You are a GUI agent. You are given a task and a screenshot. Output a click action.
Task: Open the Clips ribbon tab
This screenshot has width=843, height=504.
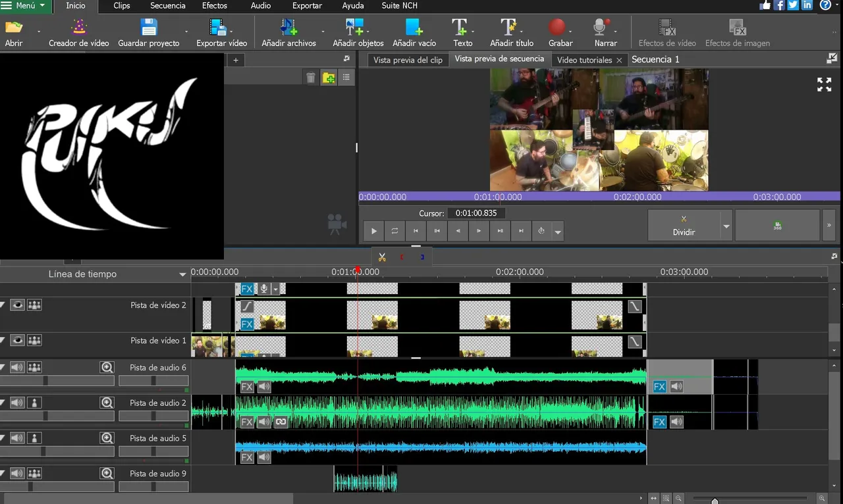(122, 5)
